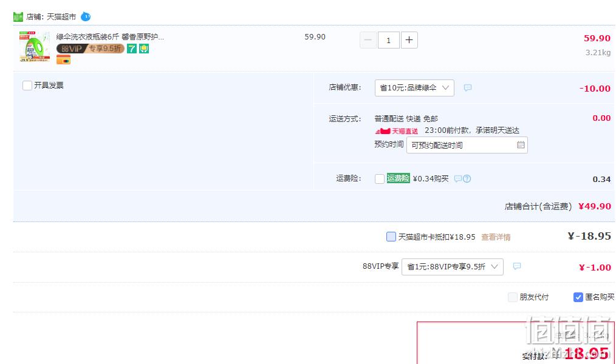Click the comment icon beside 88VIP dropdown

(517, 266)
